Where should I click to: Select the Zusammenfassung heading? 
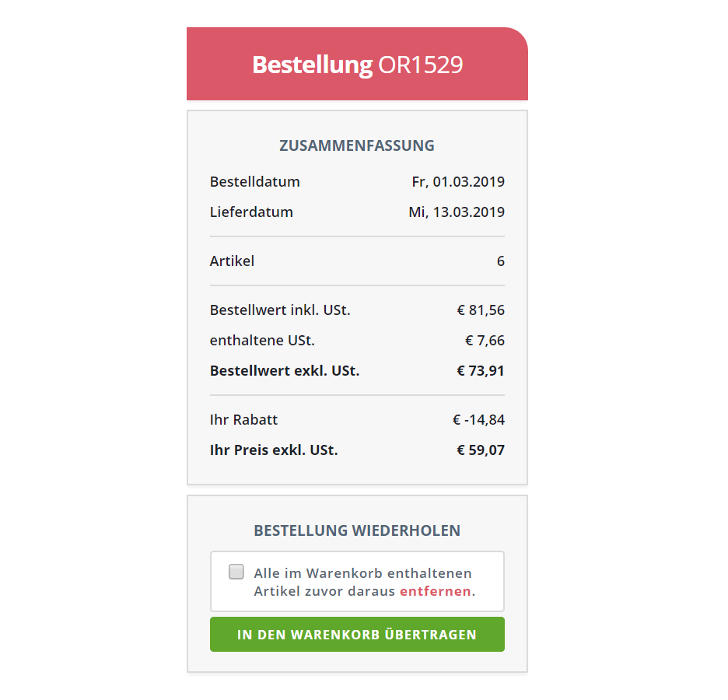click(356, 145)
